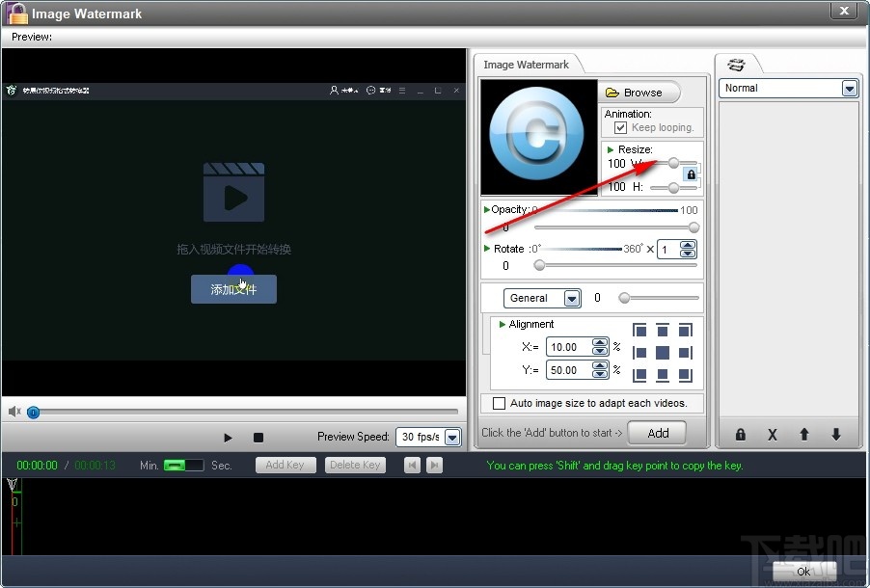This screenshot has height=588, width=870.
Task: Click the Add Key button
Action: pos(285,465)
